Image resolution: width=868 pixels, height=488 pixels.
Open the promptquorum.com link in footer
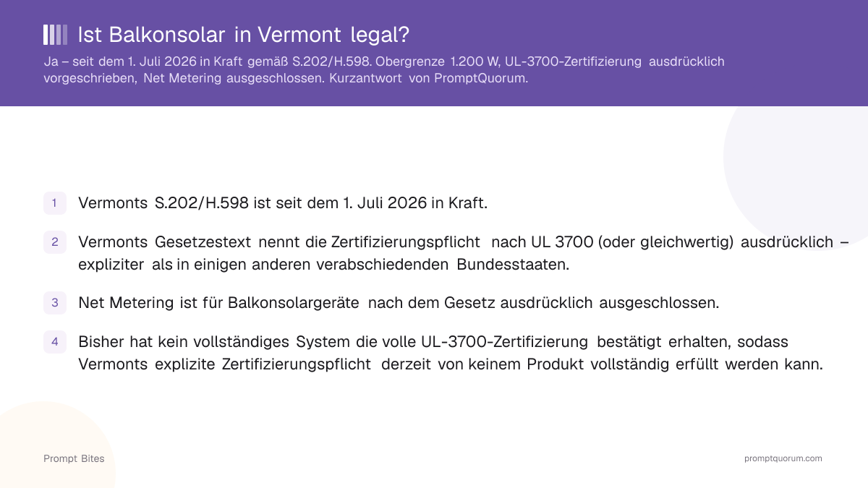pos(783,458)
